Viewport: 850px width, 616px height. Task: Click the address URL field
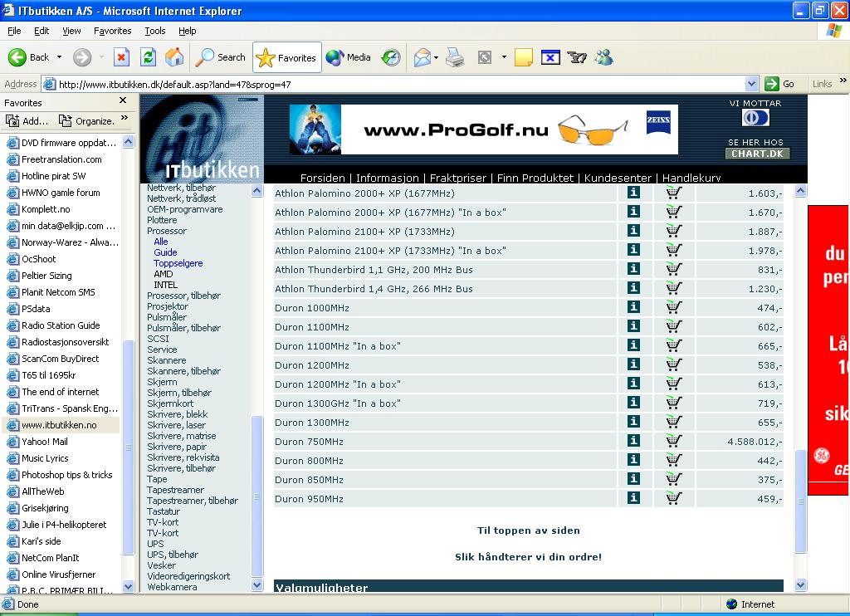pyautogui.click(x=401, y=84)
